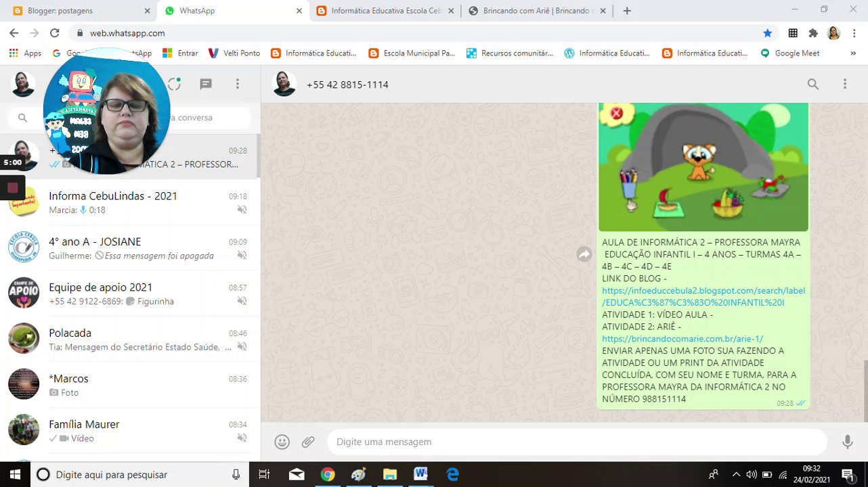Start recording a voice message
This screenshot has width=868, height=487.
[847, 442]
